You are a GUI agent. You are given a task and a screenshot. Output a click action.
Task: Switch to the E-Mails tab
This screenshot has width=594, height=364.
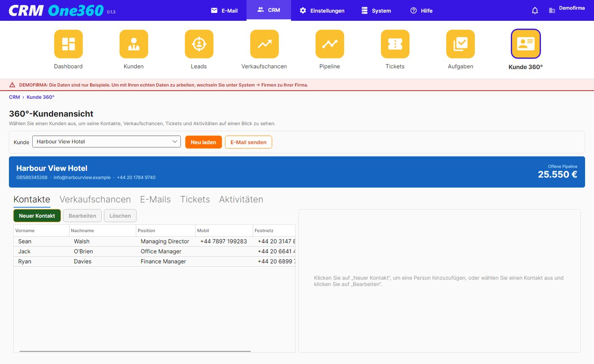[x=155, y=199]
